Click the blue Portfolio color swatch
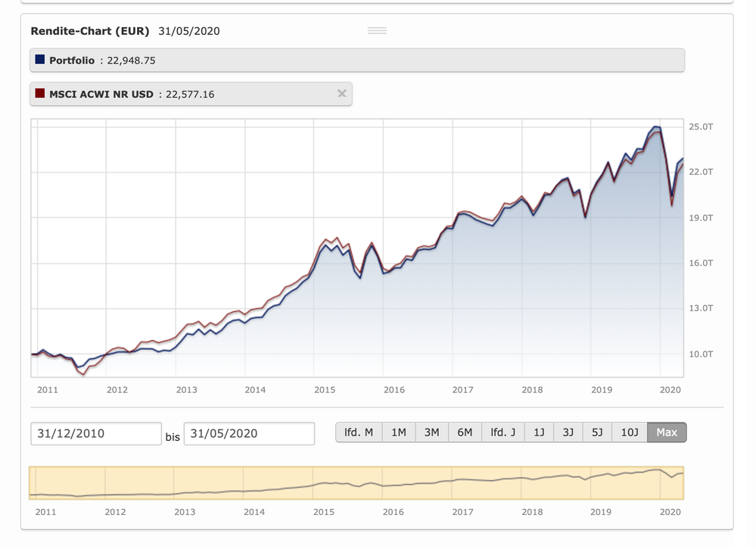This screenshot has width=756, height=546. pos(40,61)
